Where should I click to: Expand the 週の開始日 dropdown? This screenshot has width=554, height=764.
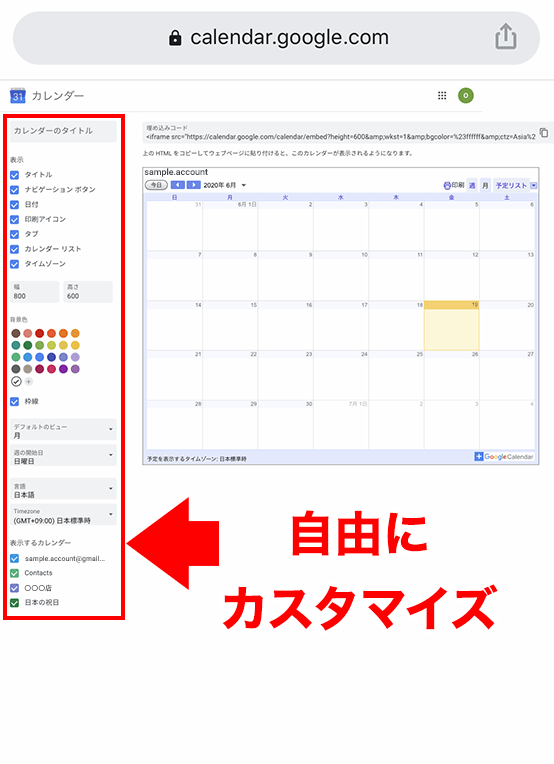pos(63,456)
